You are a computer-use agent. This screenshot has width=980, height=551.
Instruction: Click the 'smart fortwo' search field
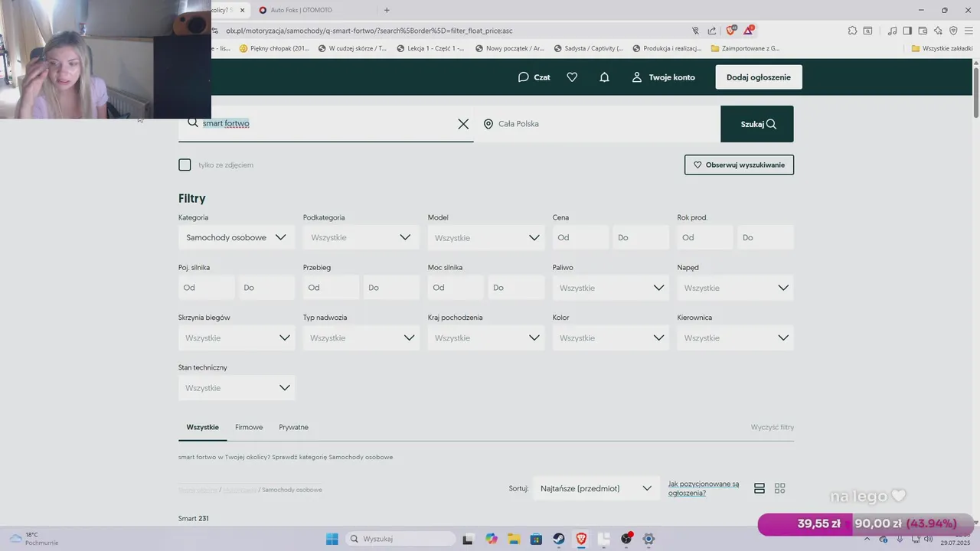(328, 124)
